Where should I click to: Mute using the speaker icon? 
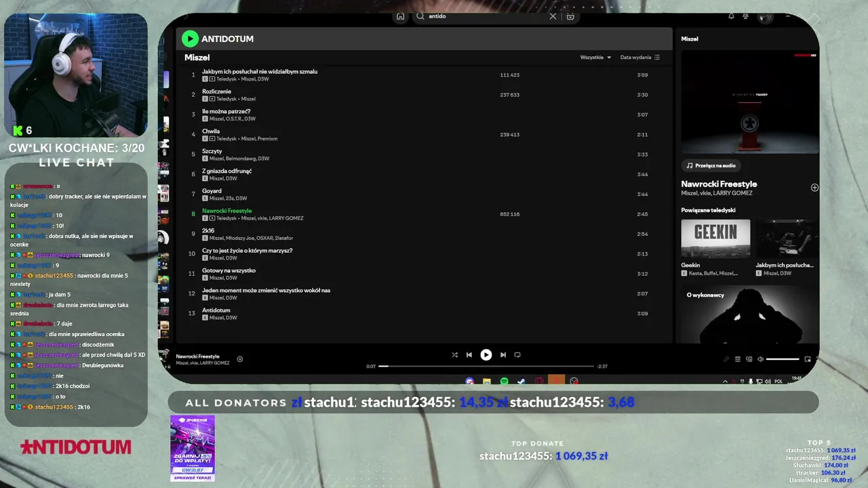click(760, 359)
